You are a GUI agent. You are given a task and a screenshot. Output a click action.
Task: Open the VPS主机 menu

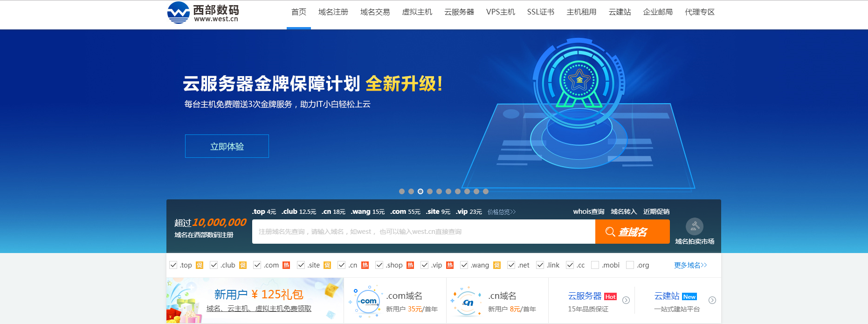tap(501, 12)
